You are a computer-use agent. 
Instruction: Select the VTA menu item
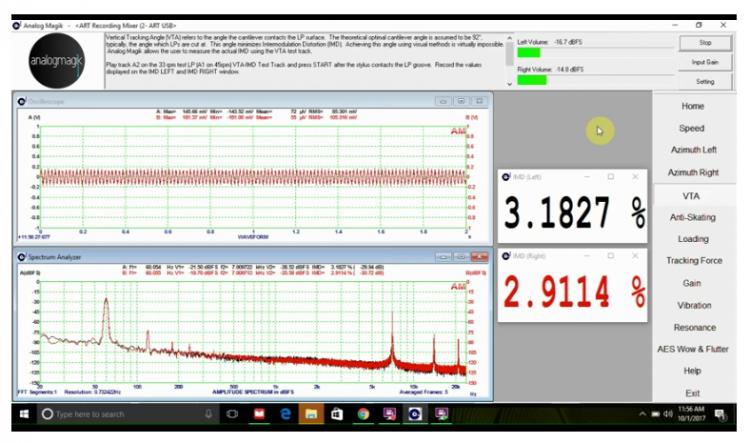pos(691,196)
